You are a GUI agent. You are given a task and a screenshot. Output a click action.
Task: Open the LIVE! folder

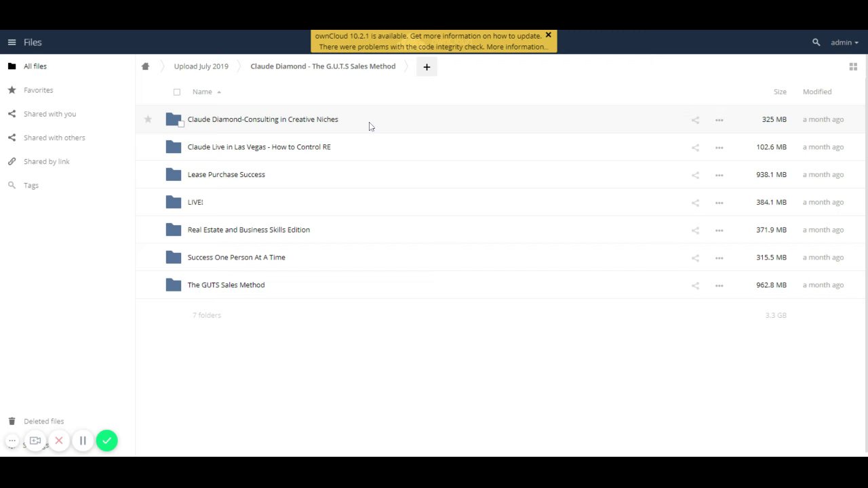coord(195,202)
